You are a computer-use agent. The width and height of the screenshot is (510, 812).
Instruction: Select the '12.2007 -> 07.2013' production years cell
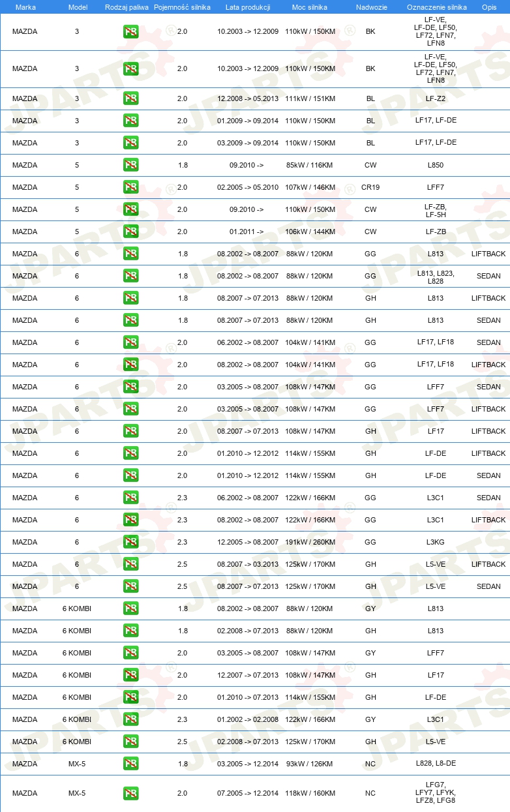pos(248,675)
